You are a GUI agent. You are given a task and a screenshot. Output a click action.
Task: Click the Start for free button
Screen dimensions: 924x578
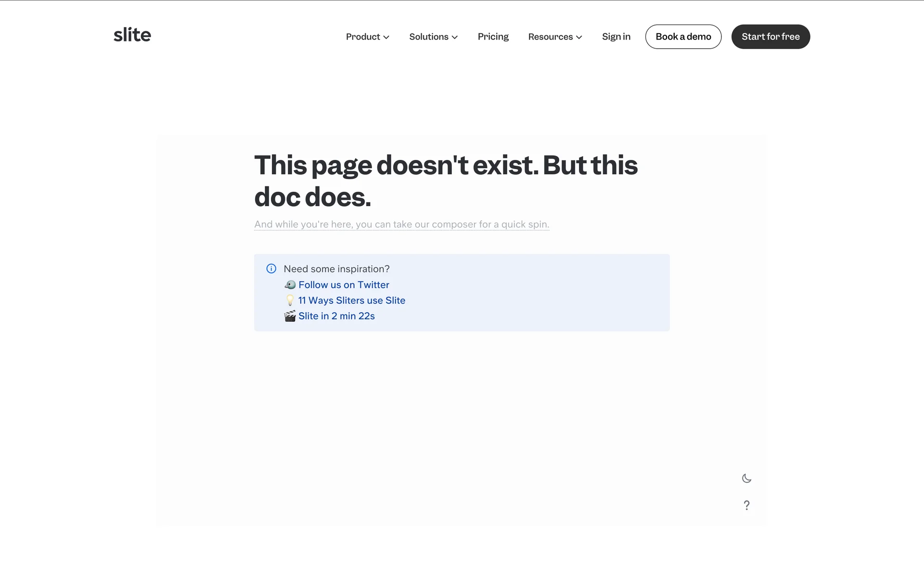point(770,37)
